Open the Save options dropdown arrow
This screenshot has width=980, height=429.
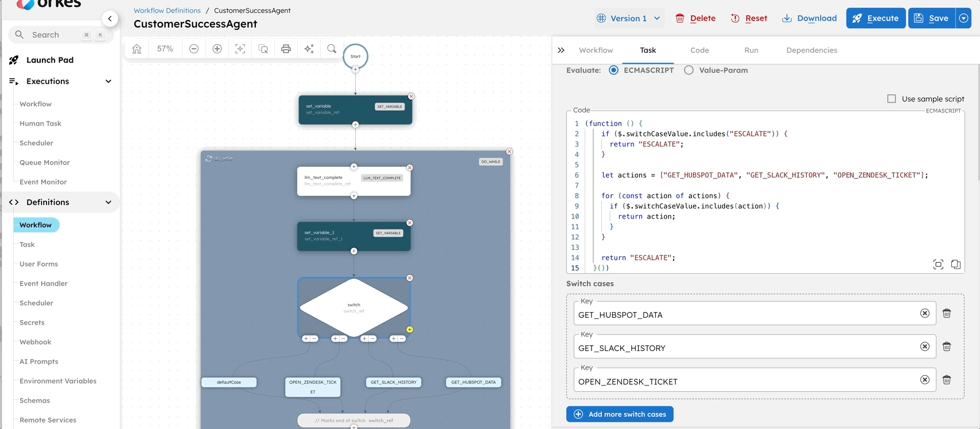tap(963, 18)
